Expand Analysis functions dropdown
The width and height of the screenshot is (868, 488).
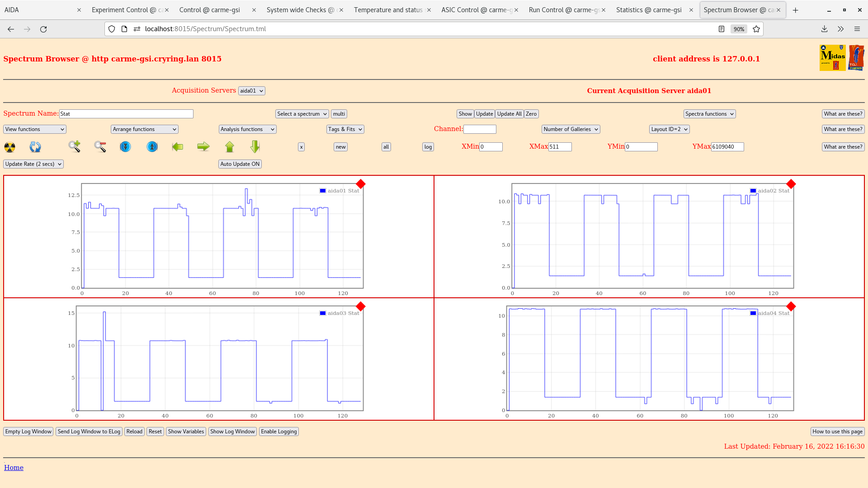click(248, 129)
